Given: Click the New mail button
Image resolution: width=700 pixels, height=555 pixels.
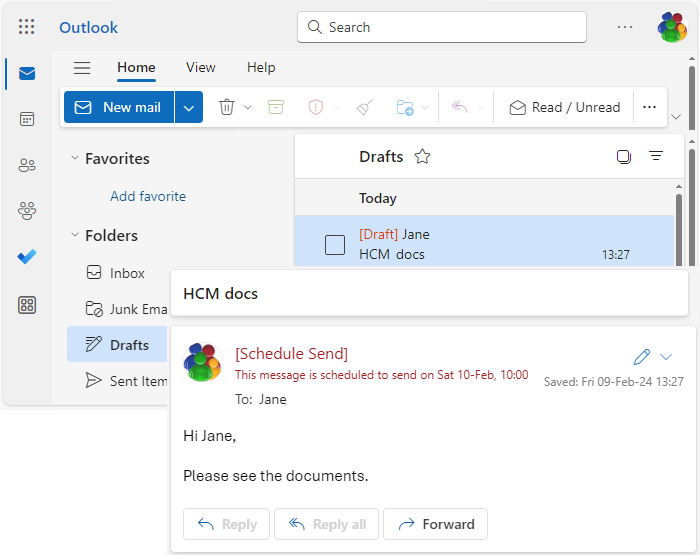Looking at the screenshot, I should [x=119, y=107].
